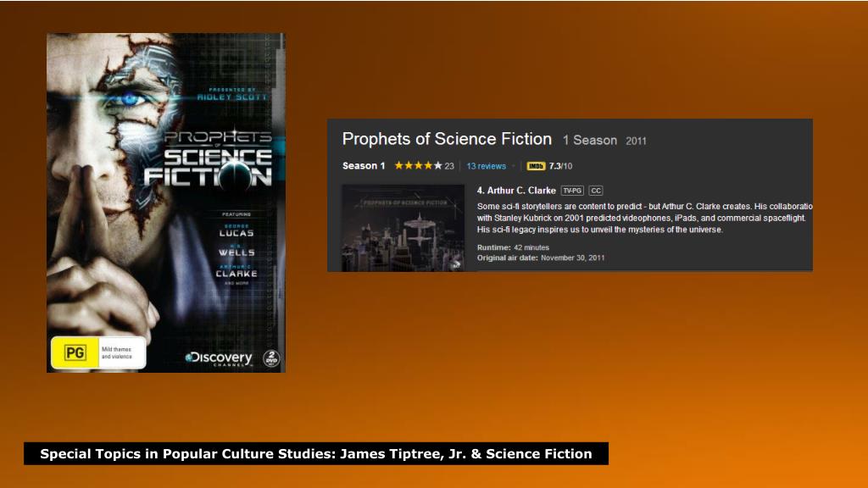Click the Original air date line

[541, 258]
